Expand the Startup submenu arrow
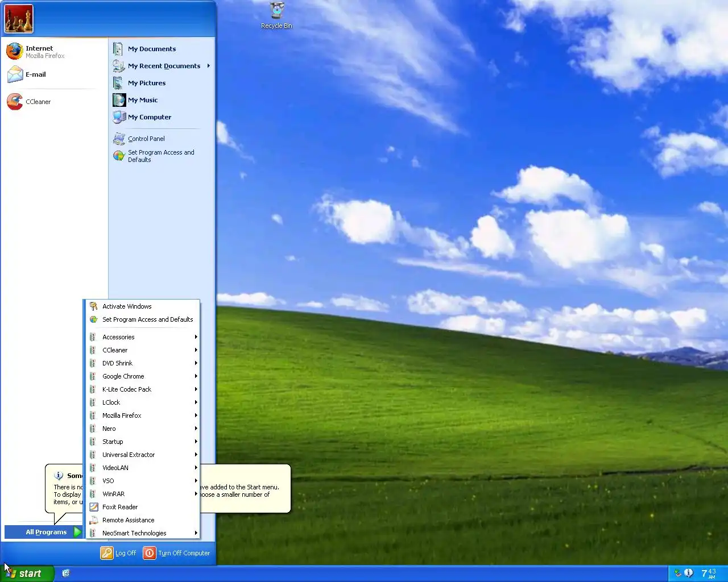This screenshot has height=582, width=728. click(x=196, y=442)
